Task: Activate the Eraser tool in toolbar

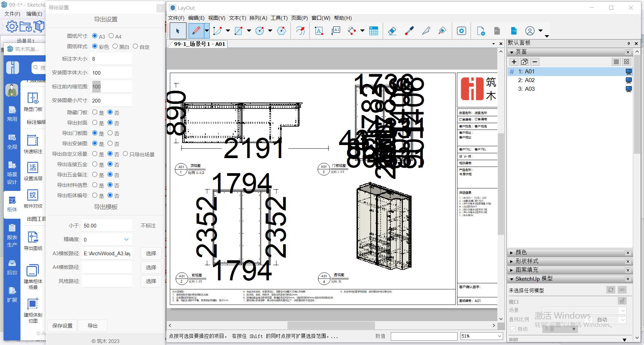Action: pyautogui.click(x=392, y=31)
